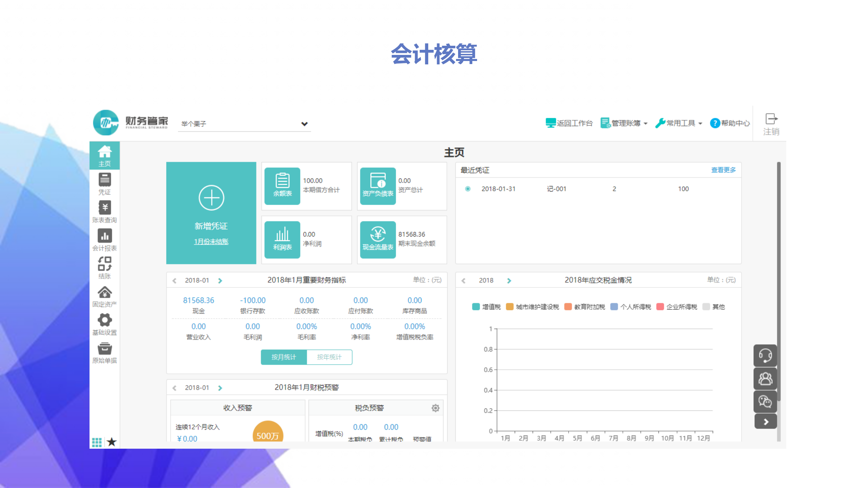Open the 利润表 profit statement tile
Viewport: 868px width, 488px height.
tap(282, 240)
